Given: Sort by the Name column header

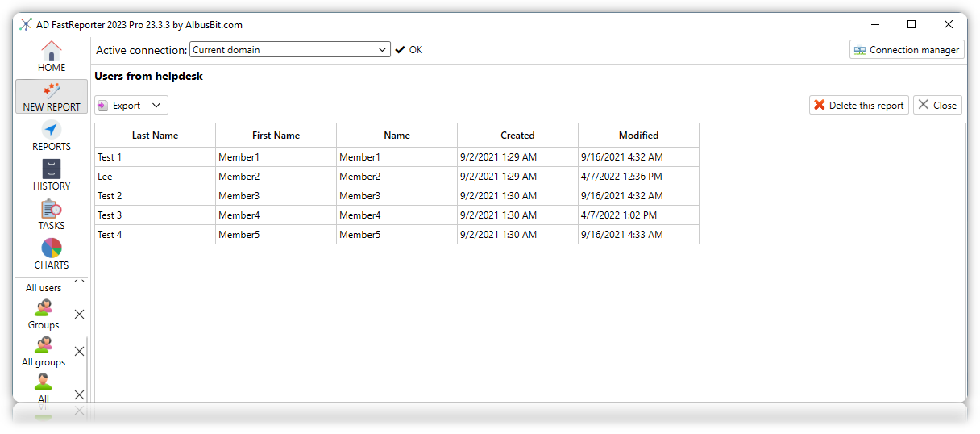Looking at the screenshot, I should pos(397,136).
